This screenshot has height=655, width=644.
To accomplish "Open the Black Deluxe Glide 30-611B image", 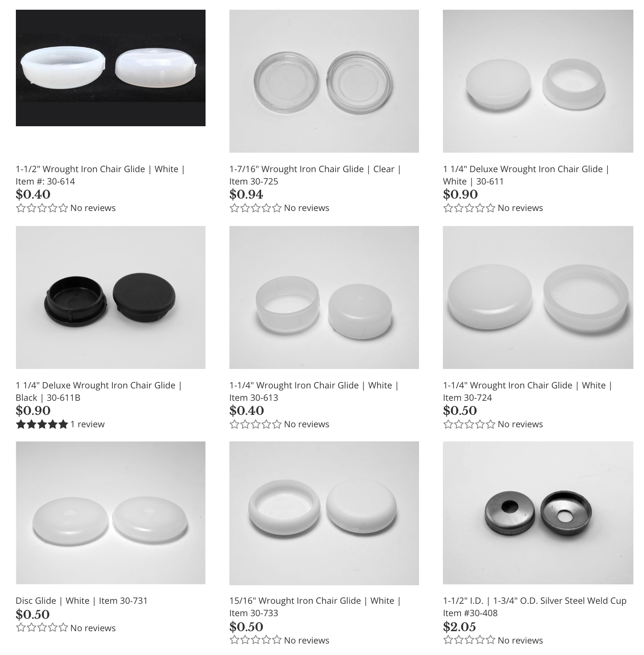I will tap(110, 297).
